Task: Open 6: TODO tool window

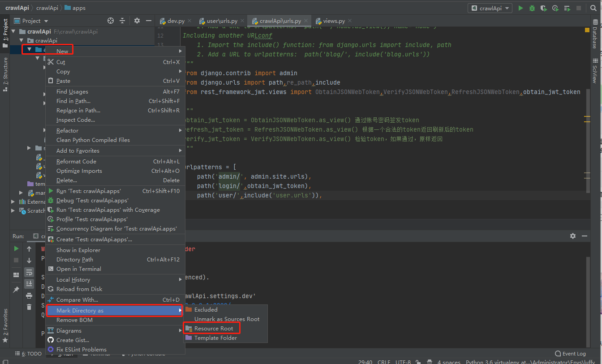Action: pyautogui.click(x=29, y=354)
